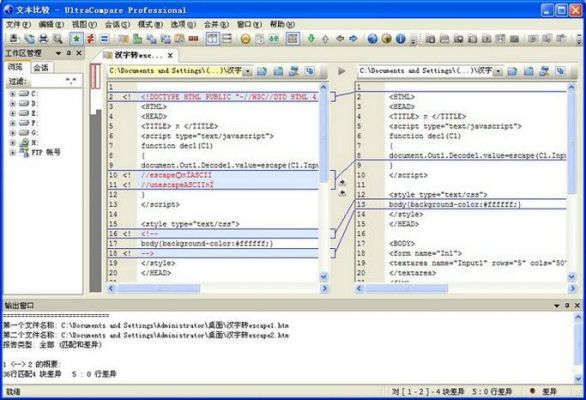Open 工作区管理 panel dropdown arrow
Image resolution: width=586 pixels, height=400 pixels.
(58, 53)
